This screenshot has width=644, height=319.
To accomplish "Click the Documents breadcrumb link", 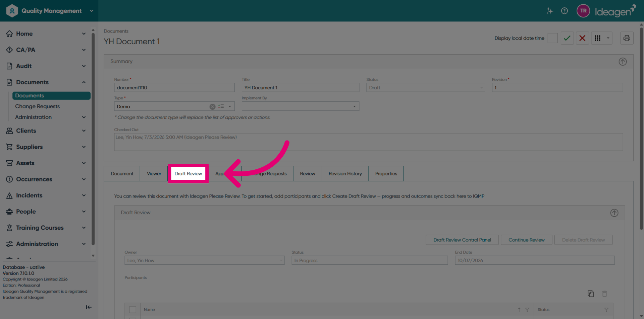I will pyautogui.click(x=116, y=31).
